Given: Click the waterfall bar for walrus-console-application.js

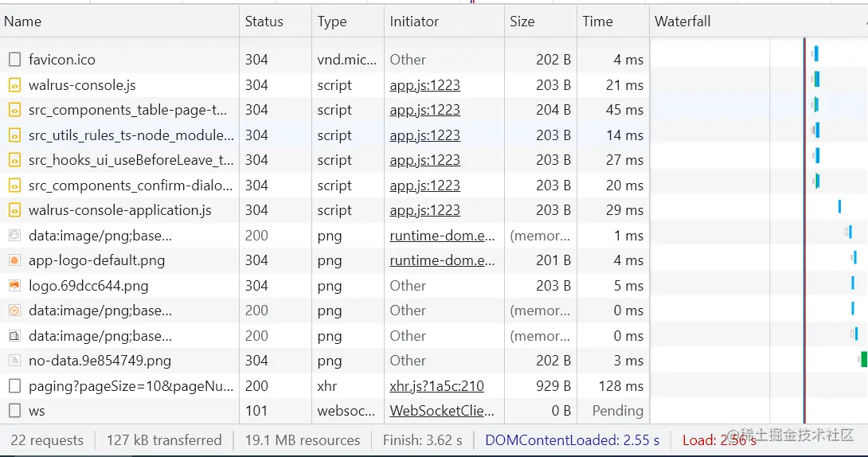Looking at the screenshot, I should tap(840, 206).
